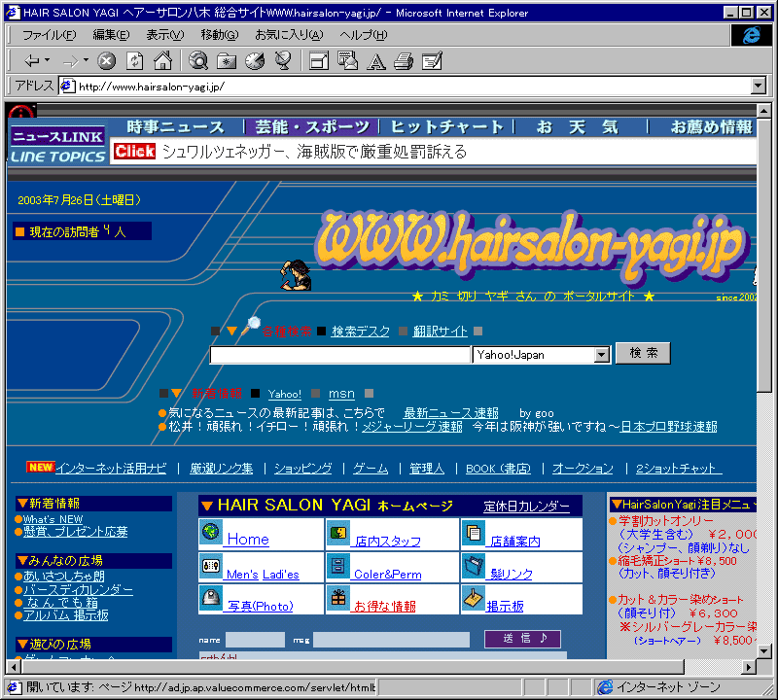Click the 送信 submit button
This screenshot has width=778, height=700.
(x=522, y=639)
